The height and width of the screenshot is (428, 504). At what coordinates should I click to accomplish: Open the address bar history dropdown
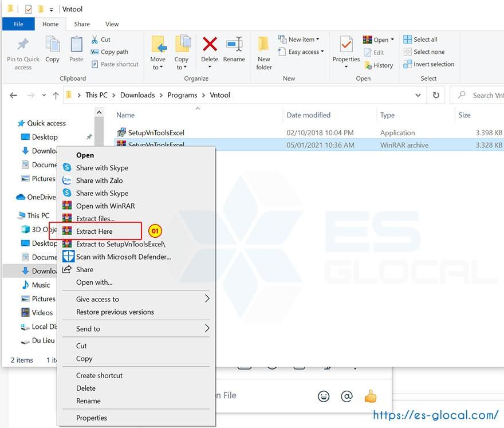[x=418, y=95]
